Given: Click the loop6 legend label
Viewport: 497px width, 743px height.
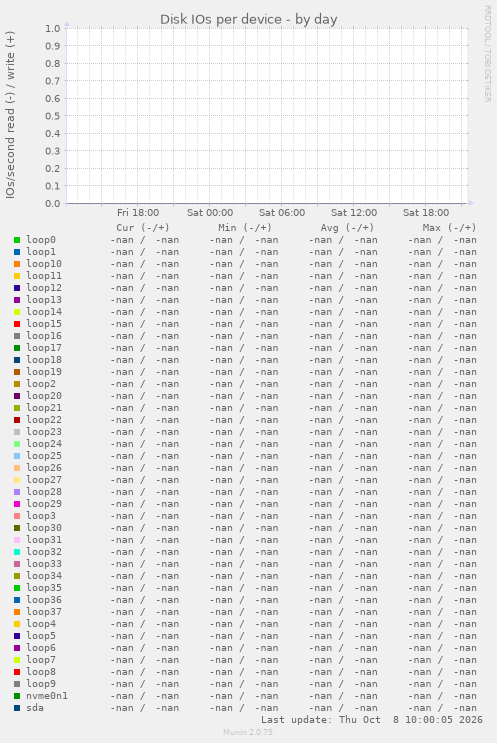Looking at the screenshot, I should tap(41, 648).
